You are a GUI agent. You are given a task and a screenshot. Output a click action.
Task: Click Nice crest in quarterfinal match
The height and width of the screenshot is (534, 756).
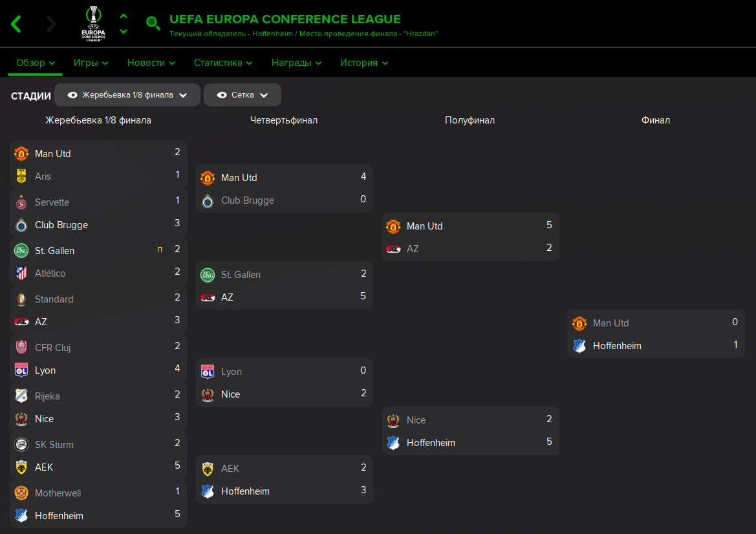pyautogui.click(x=208, y=395)
